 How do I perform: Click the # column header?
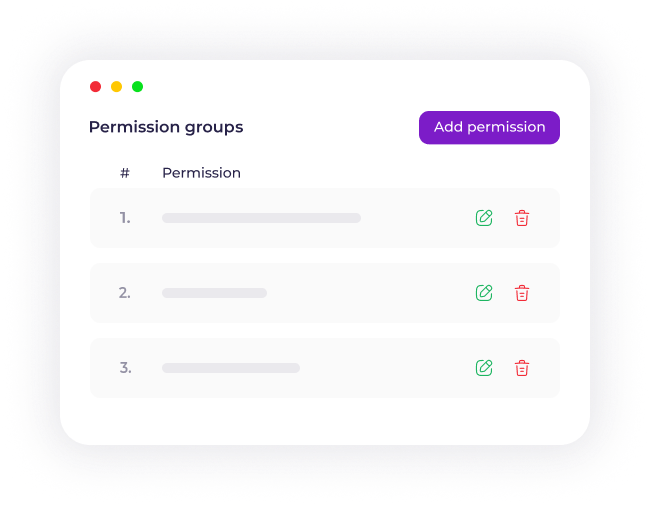[125, 173]
